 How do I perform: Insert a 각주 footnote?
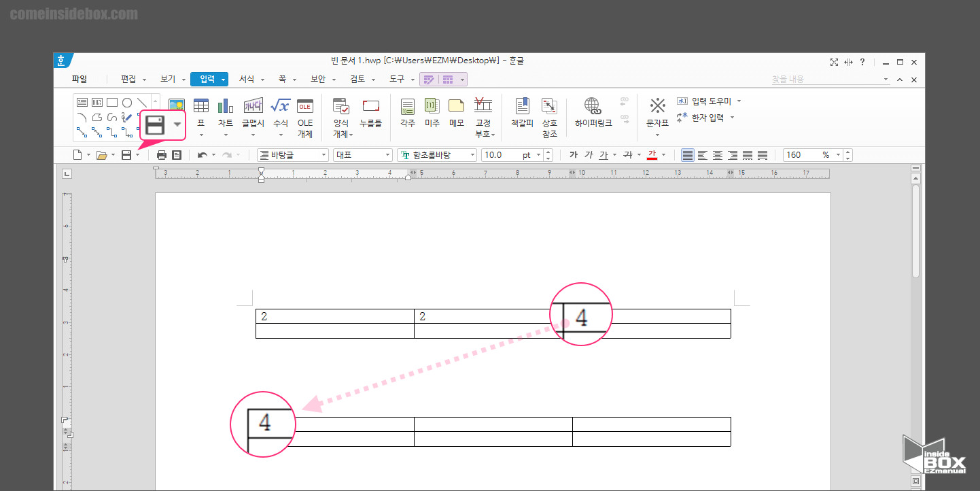tap(408, 113)
